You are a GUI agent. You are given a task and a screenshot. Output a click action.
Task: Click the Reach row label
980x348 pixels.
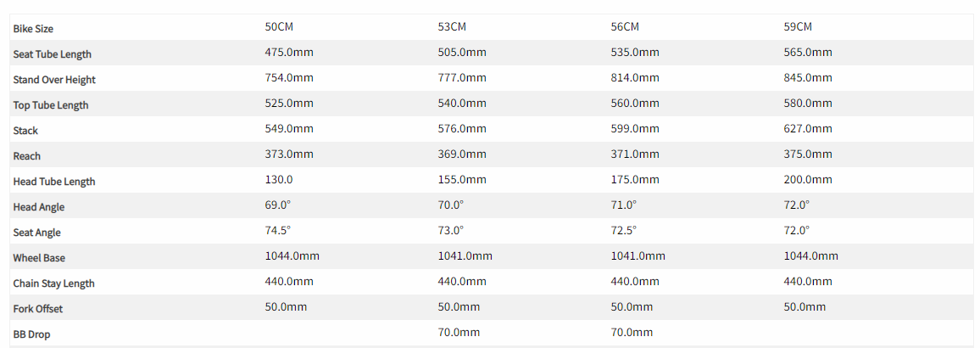tap(27, 156)
